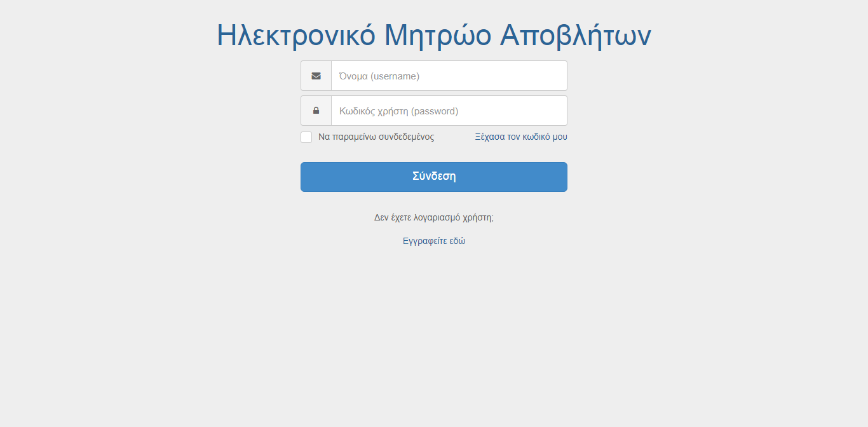Click the envelope icon beside username field

[316, 76]
